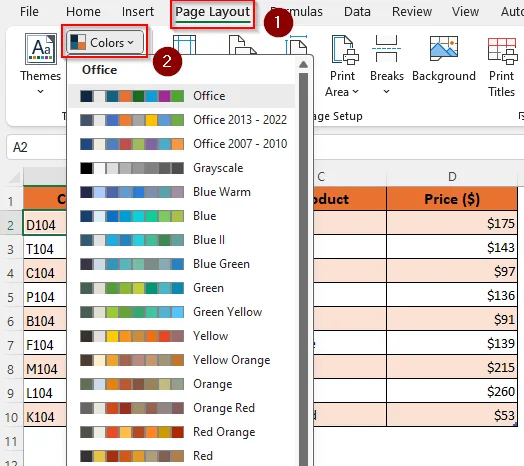
Task: Click the Name Box showing A2
Action: [x=36, y=147]
